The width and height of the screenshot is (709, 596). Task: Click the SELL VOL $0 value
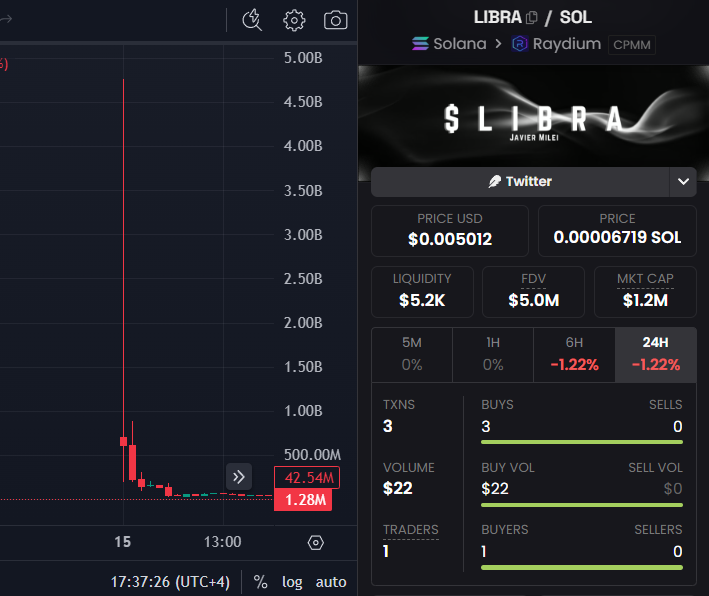pyautogui.click(x=673, y=488)
